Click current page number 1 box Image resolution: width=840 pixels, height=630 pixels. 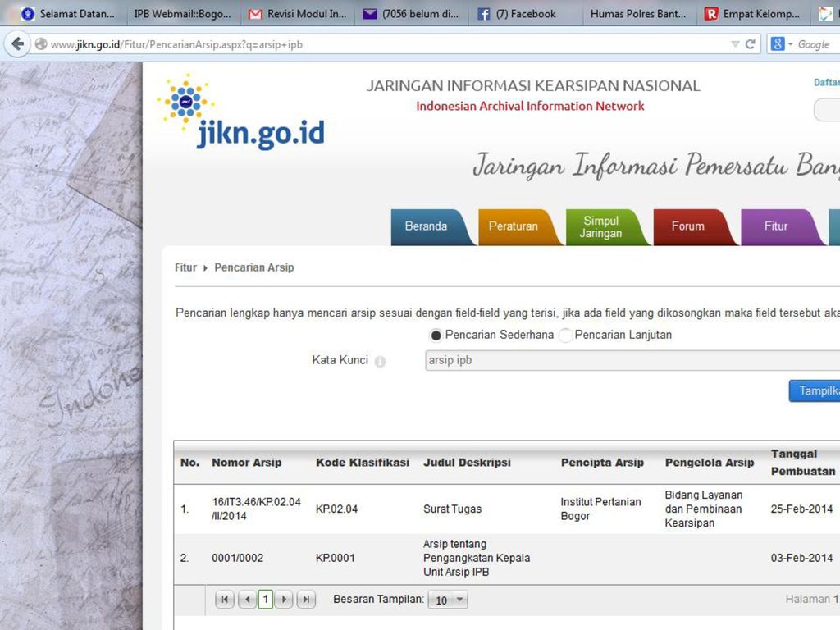click(266, 599)
